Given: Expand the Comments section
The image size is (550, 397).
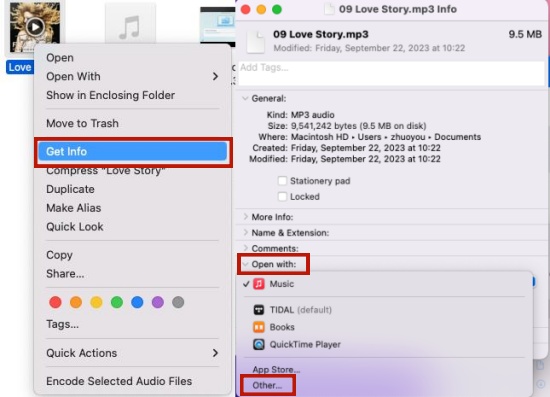Looking at the screenshot, I should click(245, 248).
